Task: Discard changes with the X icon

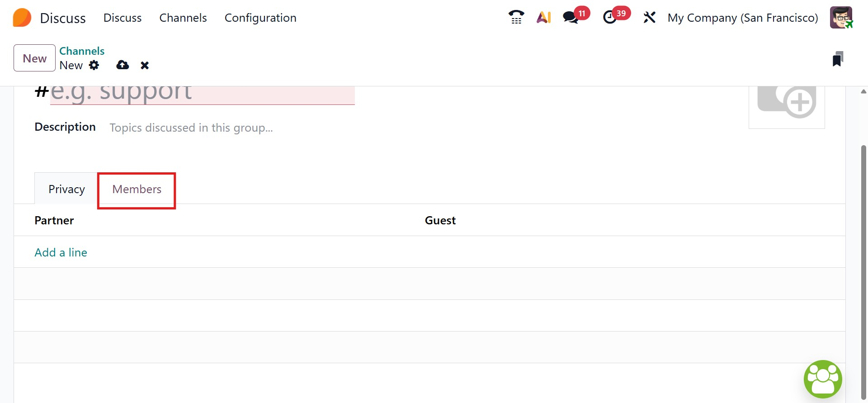Action: click(145, 66)
